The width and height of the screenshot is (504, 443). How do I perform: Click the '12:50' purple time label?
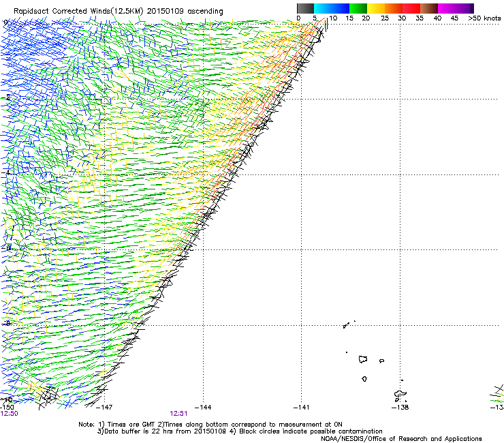9,414
